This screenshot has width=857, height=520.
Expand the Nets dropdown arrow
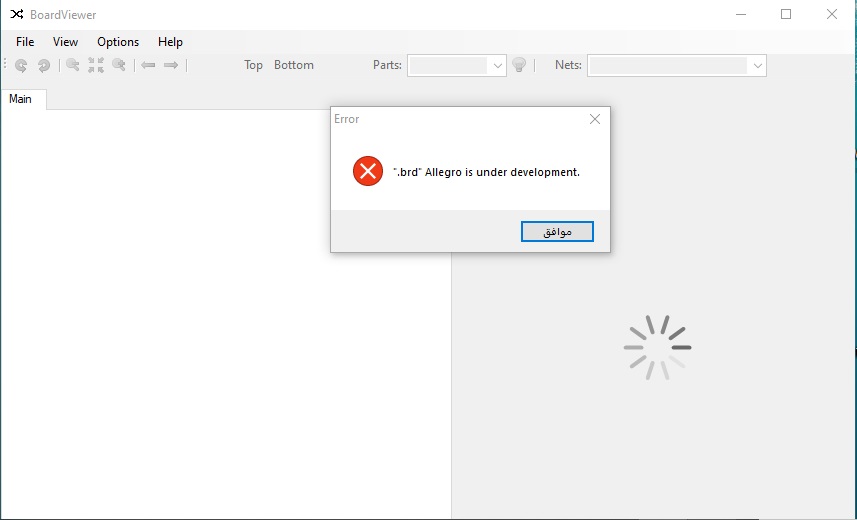pos(758,66)
